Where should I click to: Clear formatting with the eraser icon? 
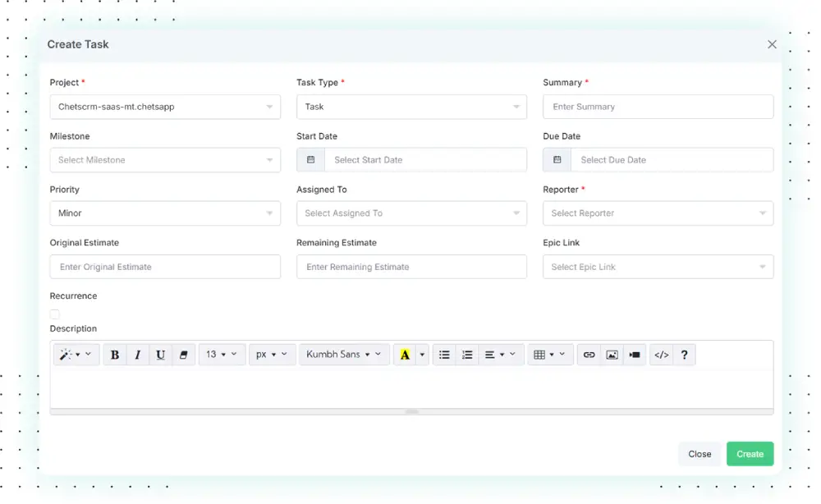click(183, 355)
